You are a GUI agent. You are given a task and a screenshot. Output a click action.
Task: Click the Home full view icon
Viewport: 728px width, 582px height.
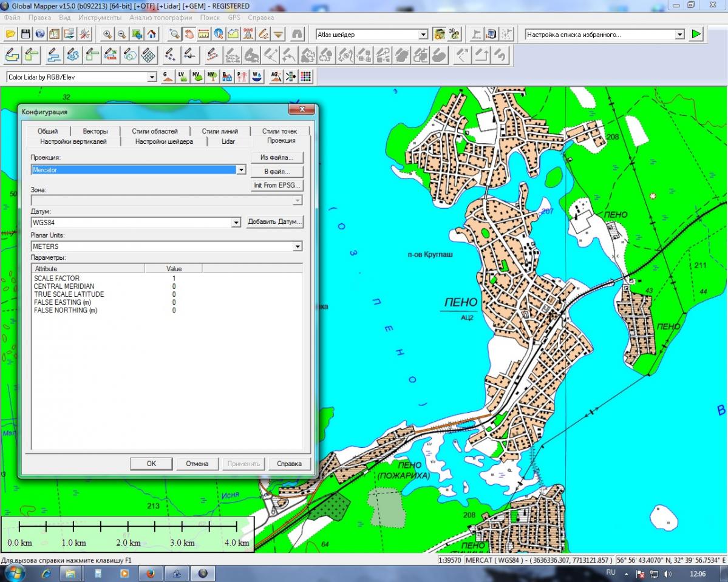pos(152,34)
